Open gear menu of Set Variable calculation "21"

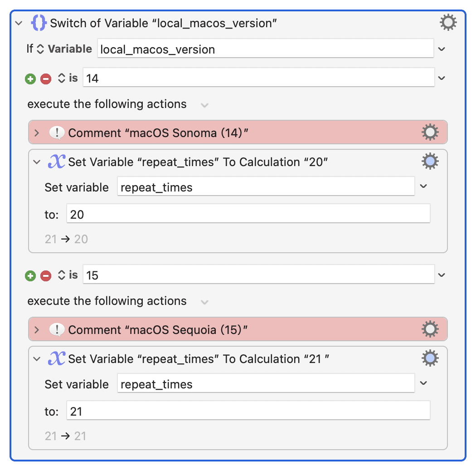pyautogui.click(x=430, y=358)
